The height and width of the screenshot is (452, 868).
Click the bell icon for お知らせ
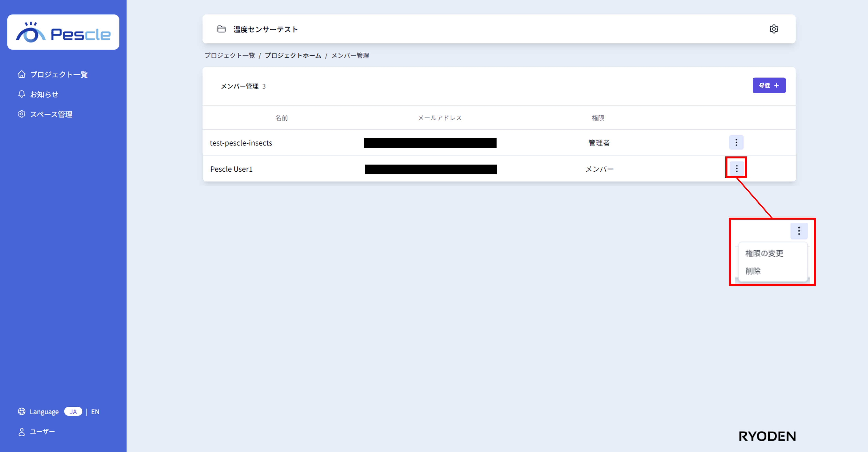pyautogui.click(x=22, y=94)
